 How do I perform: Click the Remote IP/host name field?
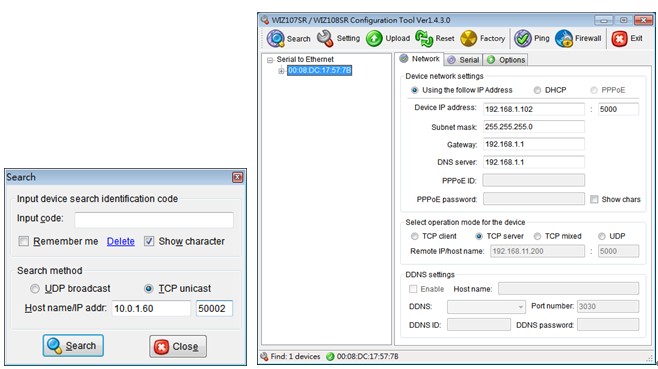coord(537,251)
